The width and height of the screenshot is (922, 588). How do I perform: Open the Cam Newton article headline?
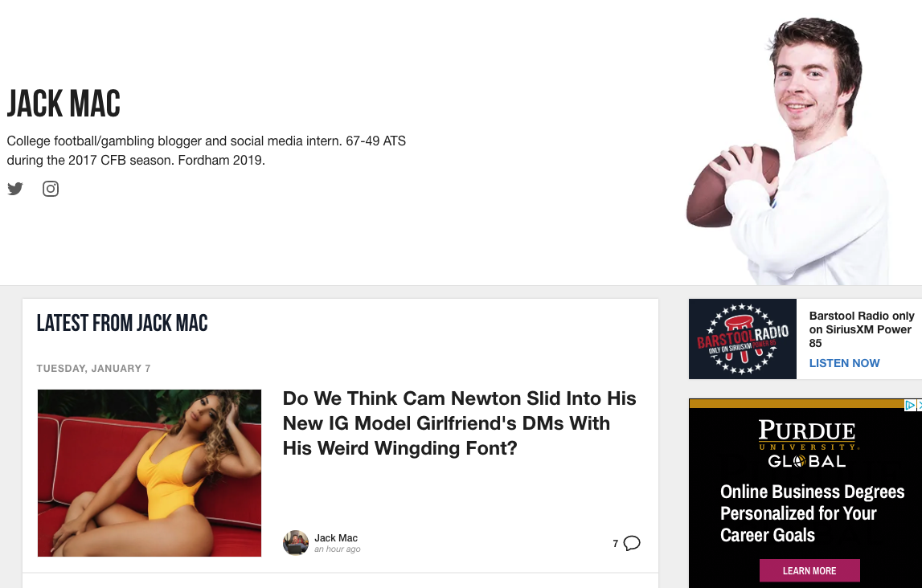tap(459, 423)
